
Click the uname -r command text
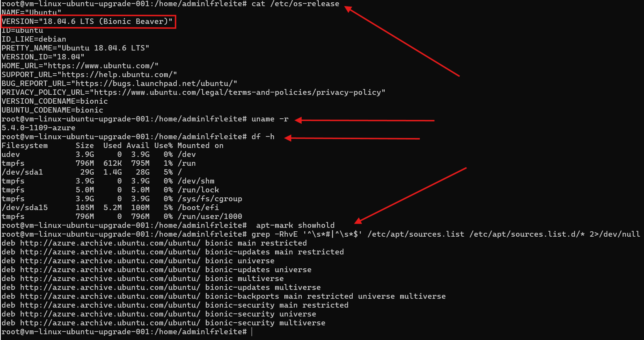point(270,119)
